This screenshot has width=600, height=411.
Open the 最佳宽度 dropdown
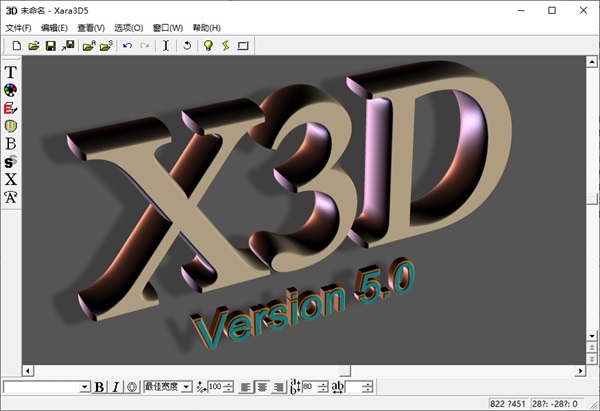tap(186, 387)
